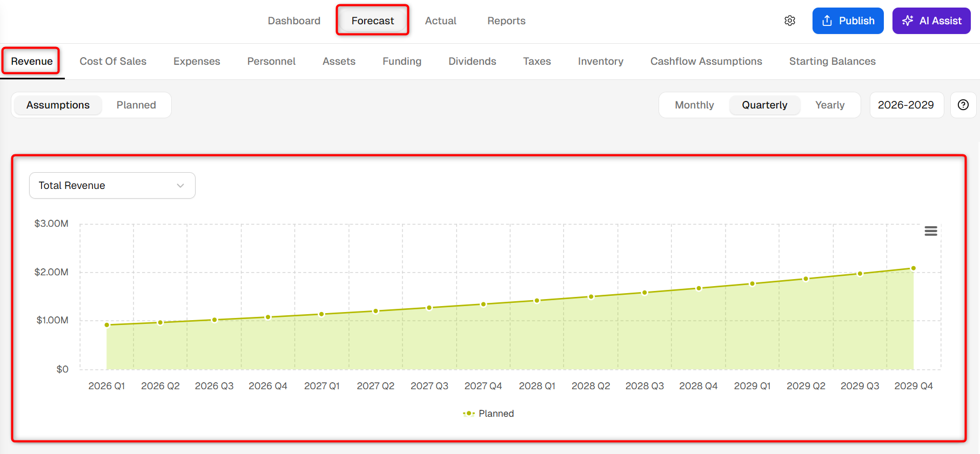Open the Taxes tab
Viewport: 980px width, 454px height.
click(537, 61)
